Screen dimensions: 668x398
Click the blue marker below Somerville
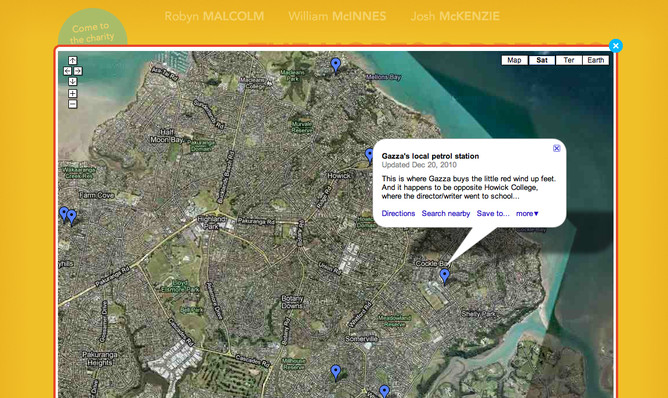pos(336,372)
